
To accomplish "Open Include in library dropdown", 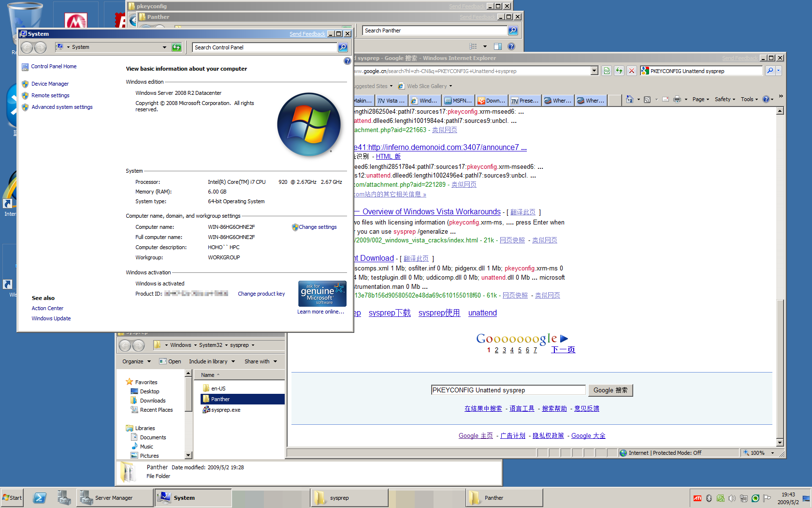I will 212,361.
